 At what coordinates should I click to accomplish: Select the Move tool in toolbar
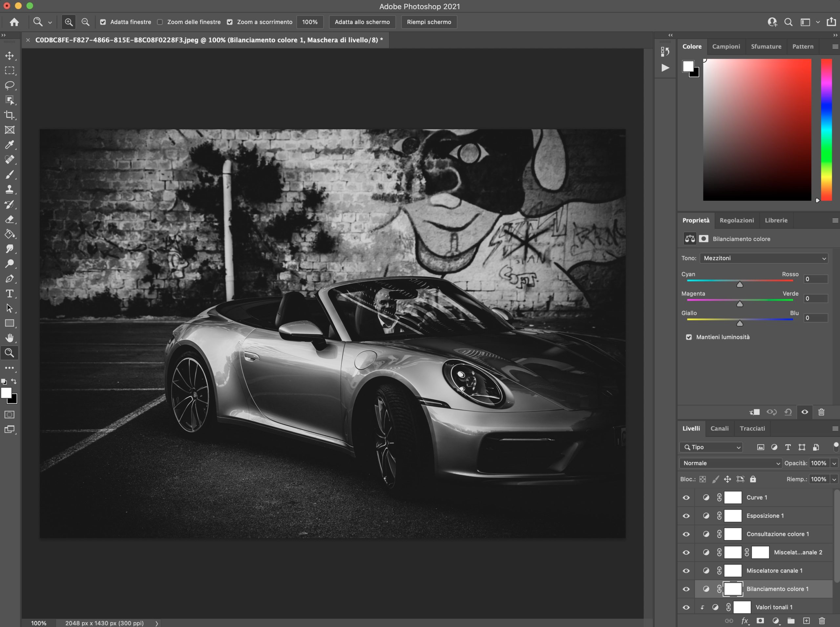coord(9,55)
